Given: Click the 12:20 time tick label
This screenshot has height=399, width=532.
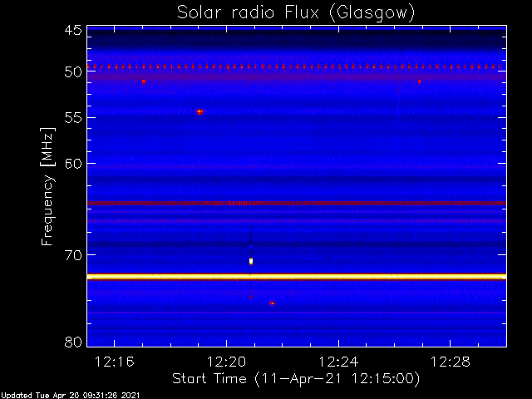Looking at the screenshot, I should (x=226, y=362).
